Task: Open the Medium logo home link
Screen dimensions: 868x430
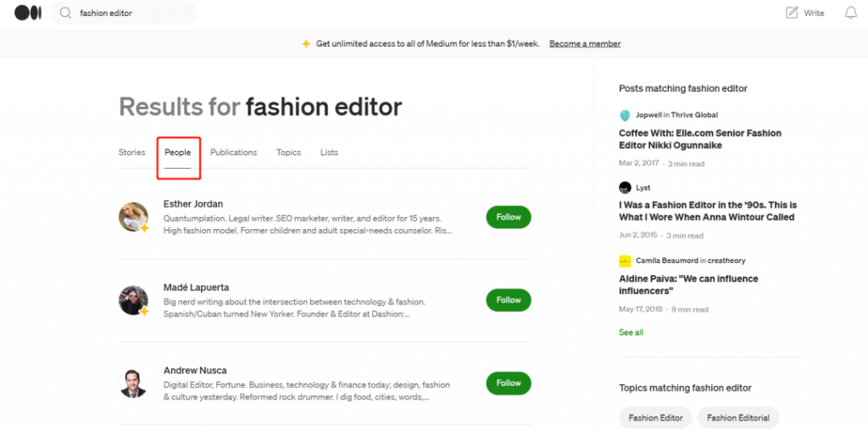Action: [x=28, y=13]
